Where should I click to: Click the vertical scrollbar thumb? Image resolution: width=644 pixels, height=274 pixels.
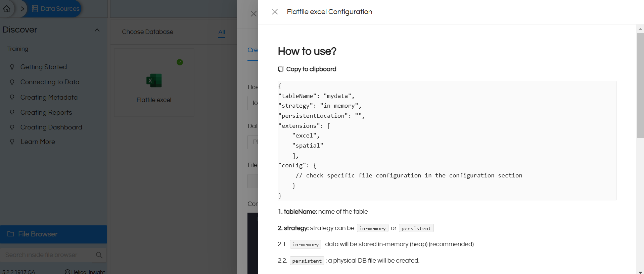pos(640,85)
